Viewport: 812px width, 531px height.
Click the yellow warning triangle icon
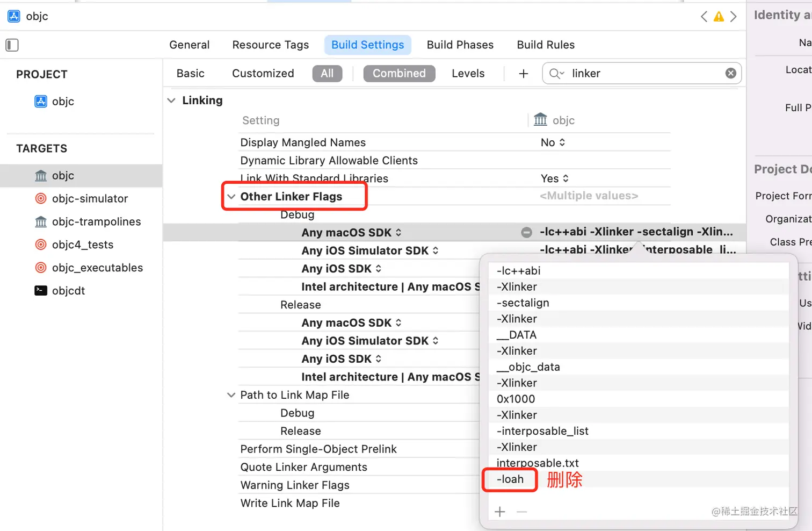coord(719,17)
